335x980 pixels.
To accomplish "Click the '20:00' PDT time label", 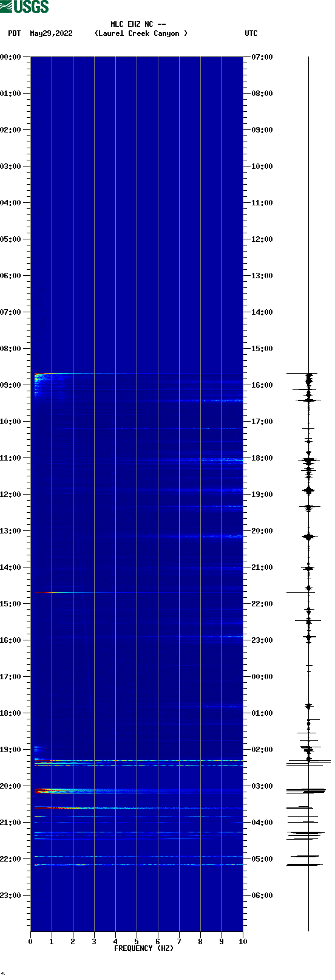I will tap(11, 786).
